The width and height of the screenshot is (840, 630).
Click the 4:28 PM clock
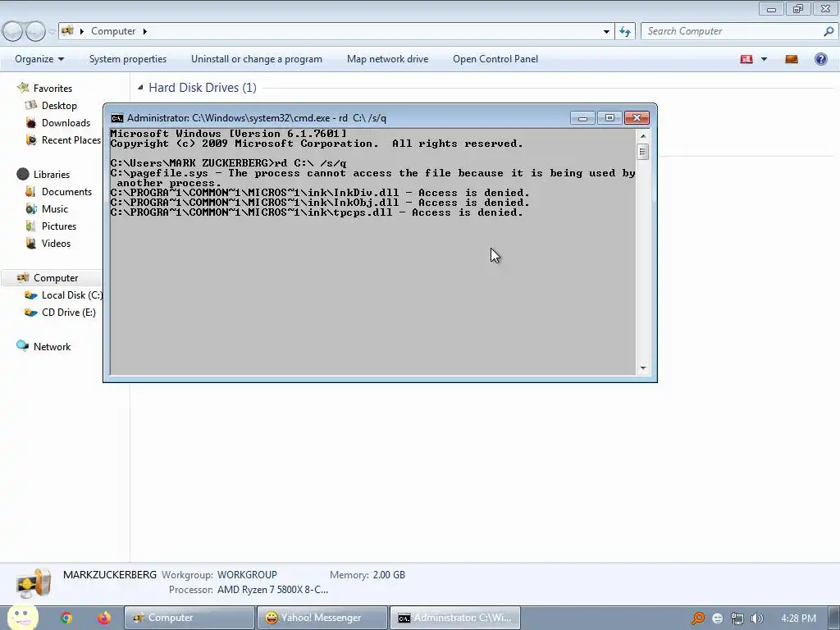(x=799, y=619)
